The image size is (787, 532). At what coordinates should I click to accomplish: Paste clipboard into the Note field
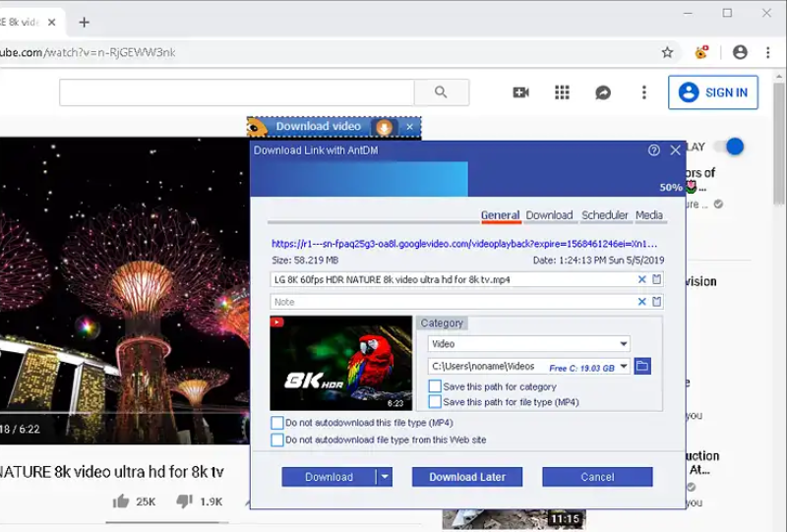coord(656,302)
